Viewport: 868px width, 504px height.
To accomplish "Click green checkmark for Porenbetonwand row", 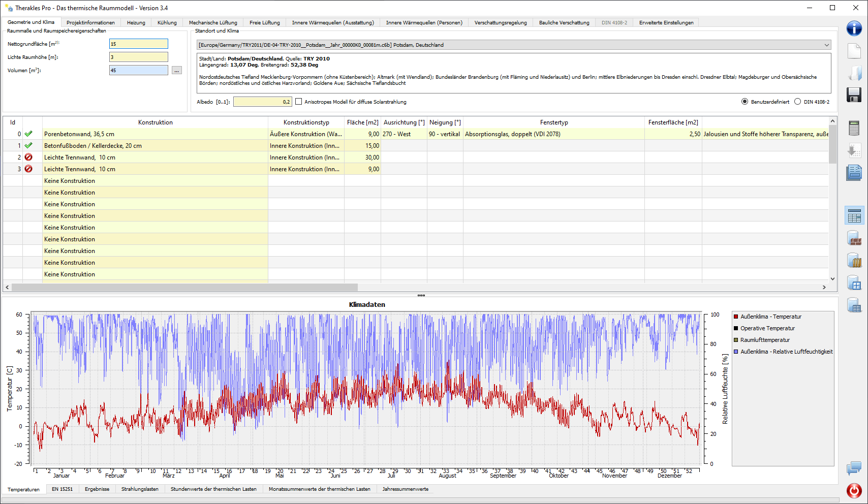I will 28,134.
